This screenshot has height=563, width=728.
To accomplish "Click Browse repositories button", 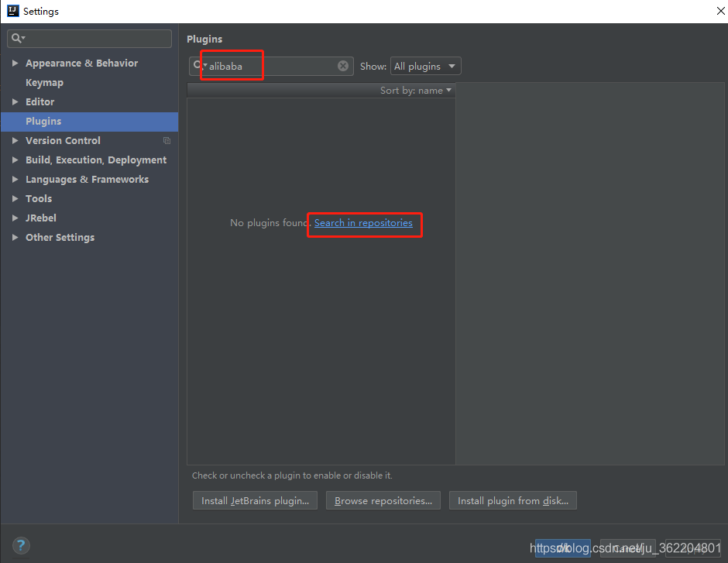I will tap(383, 500).
